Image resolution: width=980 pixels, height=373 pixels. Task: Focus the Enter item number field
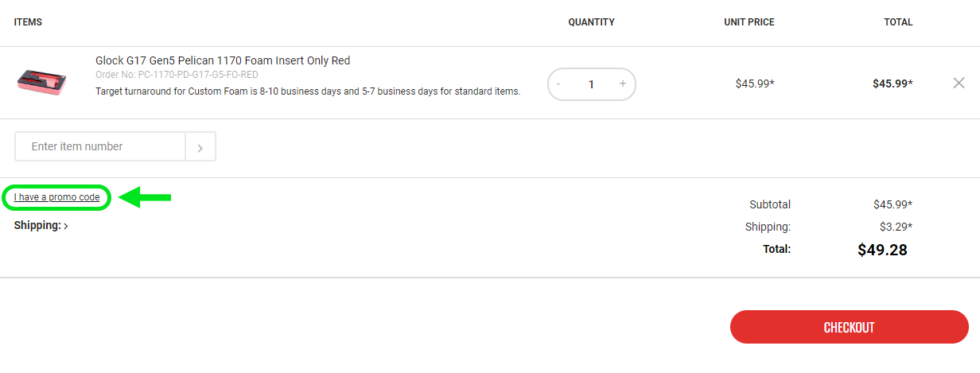[x=100, y=146]
